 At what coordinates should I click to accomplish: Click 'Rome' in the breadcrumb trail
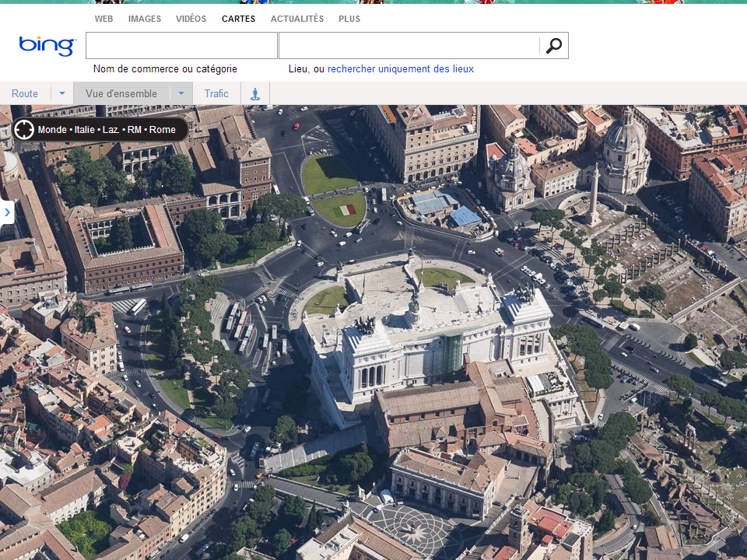click(x=162, y=130)
